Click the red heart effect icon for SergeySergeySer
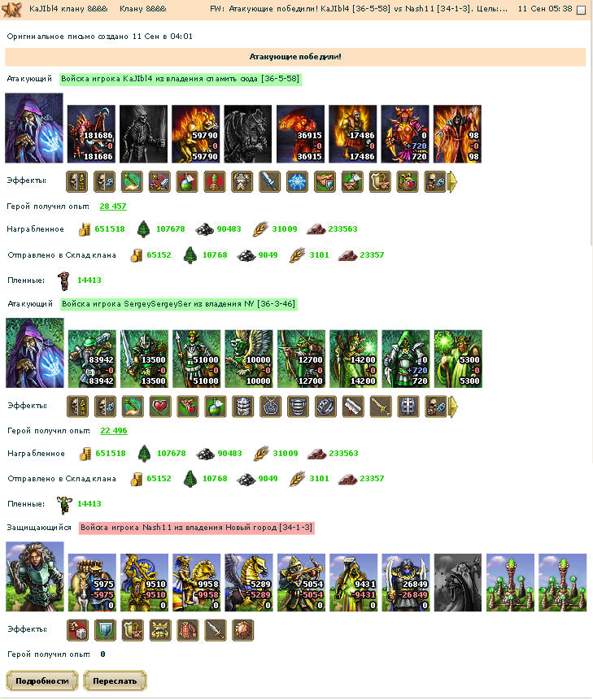Image resolution: width=593 pixels, height=700 pixels. pos(160,407)
